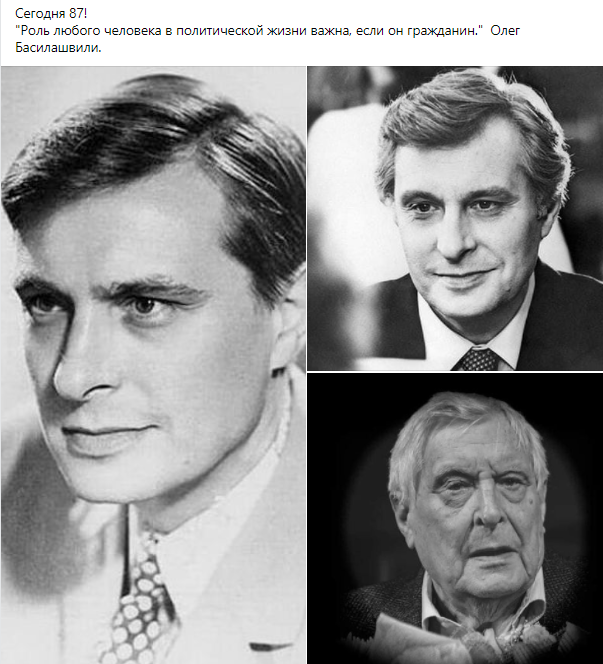603x664 pixels.
Task: Click the dotted tie in the suit photo
Action: coord(479,359)
